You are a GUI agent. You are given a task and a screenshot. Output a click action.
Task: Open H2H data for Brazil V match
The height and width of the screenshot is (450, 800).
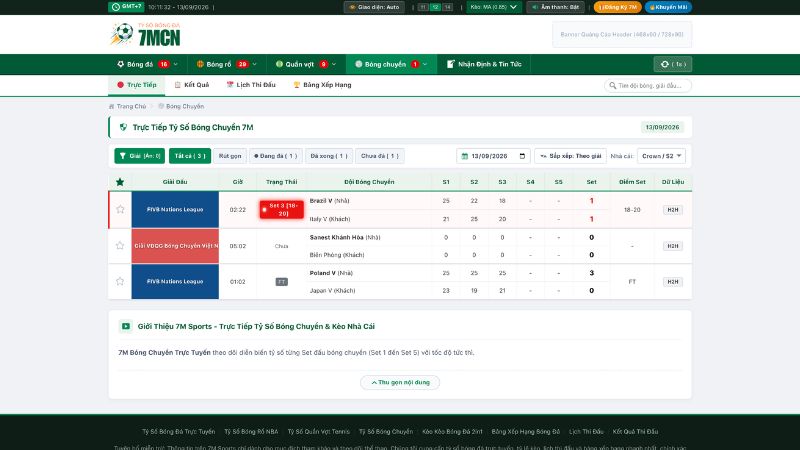pyautogui.click(x=672, y=210)
